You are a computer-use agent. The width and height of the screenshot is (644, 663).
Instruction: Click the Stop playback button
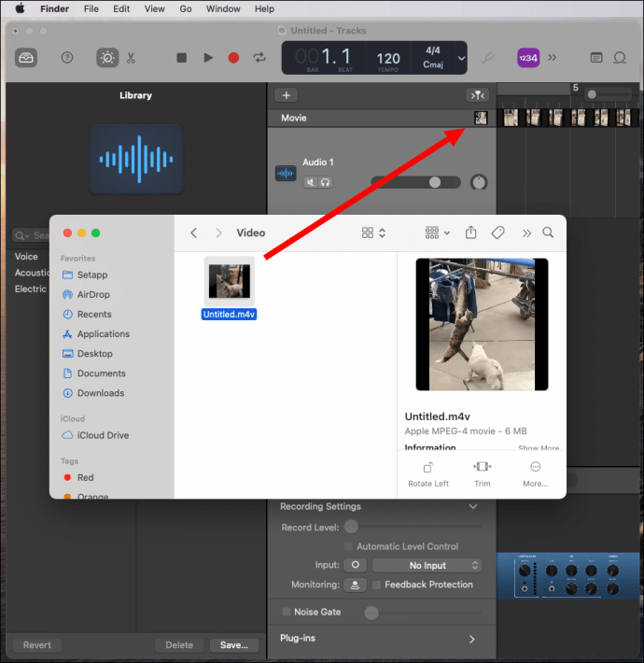coord(182,58)
